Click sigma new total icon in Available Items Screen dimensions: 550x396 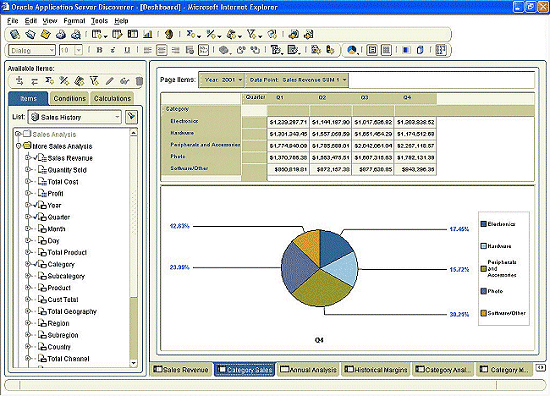(49, 81)
